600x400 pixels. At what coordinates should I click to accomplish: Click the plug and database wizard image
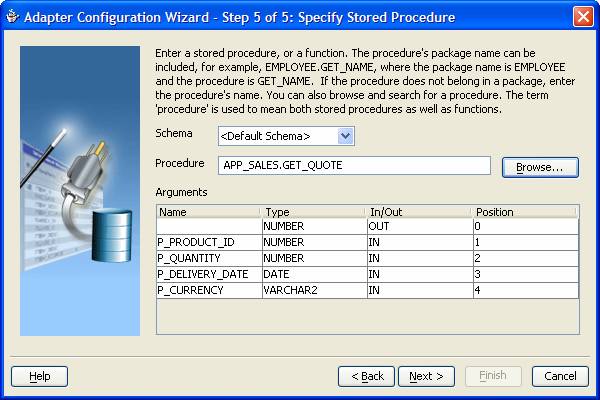click(x=80, y=190)
